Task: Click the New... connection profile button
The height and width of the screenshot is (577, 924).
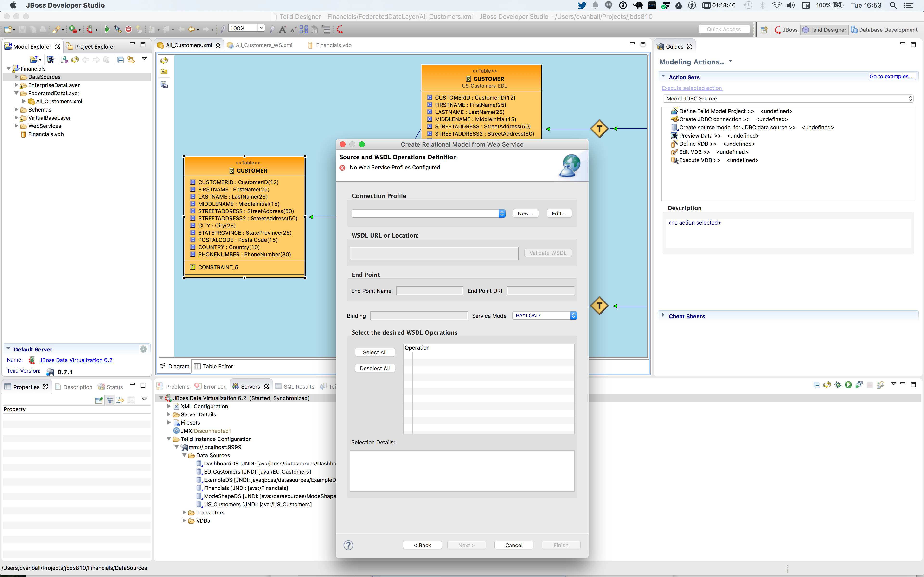Action: 525,213
